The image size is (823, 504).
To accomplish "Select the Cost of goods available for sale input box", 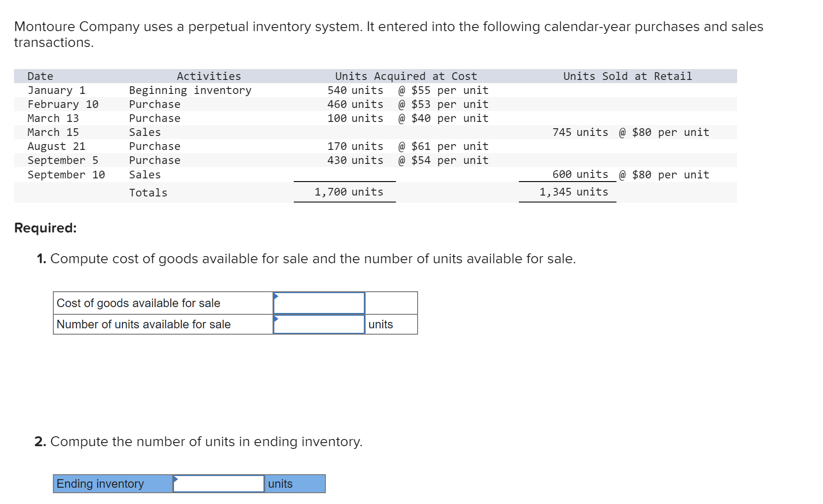I will [x=319, y=303].
